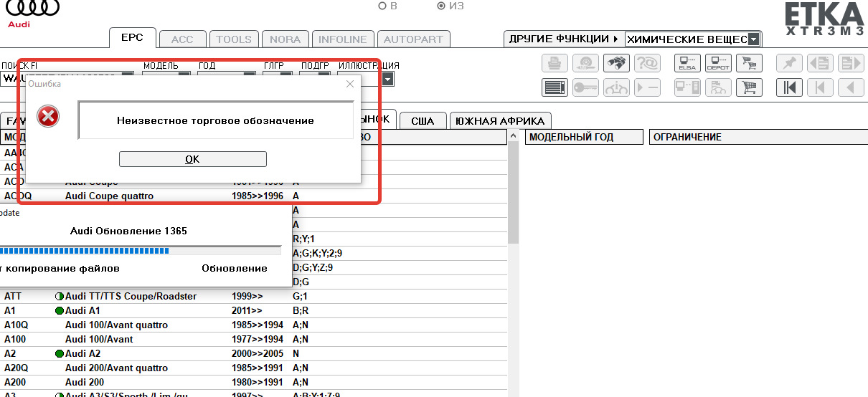Click the red error icon in dialog
The height and width of the screenshot is (397, 868).
(x=49, y=116)
